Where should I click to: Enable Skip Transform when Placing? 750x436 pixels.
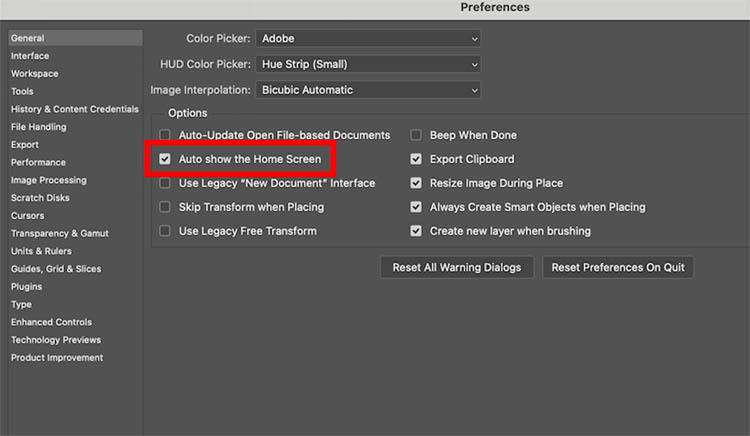(165, 207)
